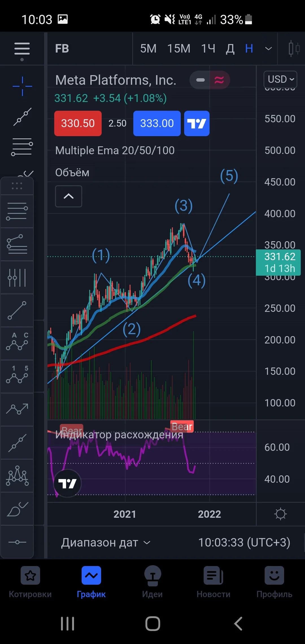Grab the floating toolbar drag handle dots
This screenshot has width=305, height=644.
17,186
